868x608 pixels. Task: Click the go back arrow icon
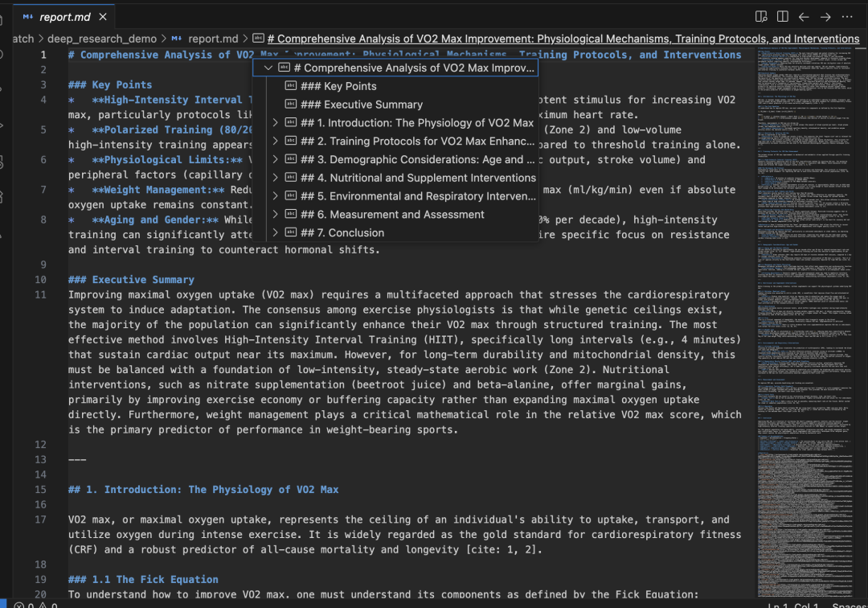click(804, 17)
